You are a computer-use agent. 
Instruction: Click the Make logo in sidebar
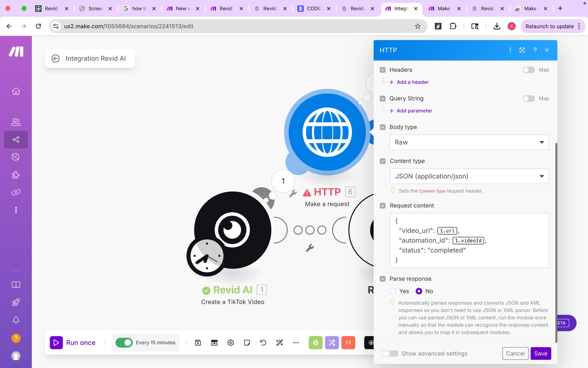(x=16, y=51)
